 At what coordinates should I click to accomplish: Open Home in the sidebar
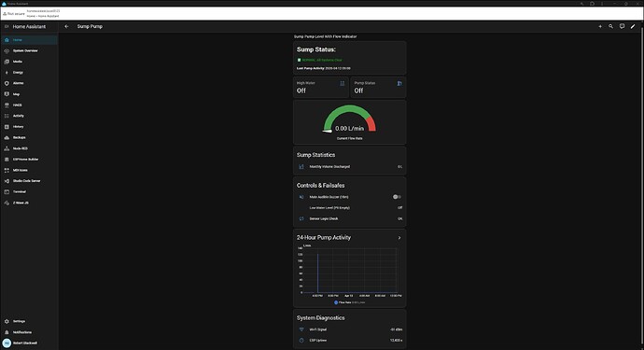[x=29, y=40]
